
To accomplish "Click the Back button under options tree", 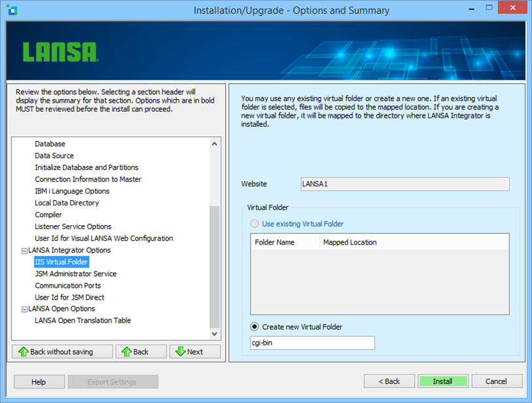I will (141, 352).
